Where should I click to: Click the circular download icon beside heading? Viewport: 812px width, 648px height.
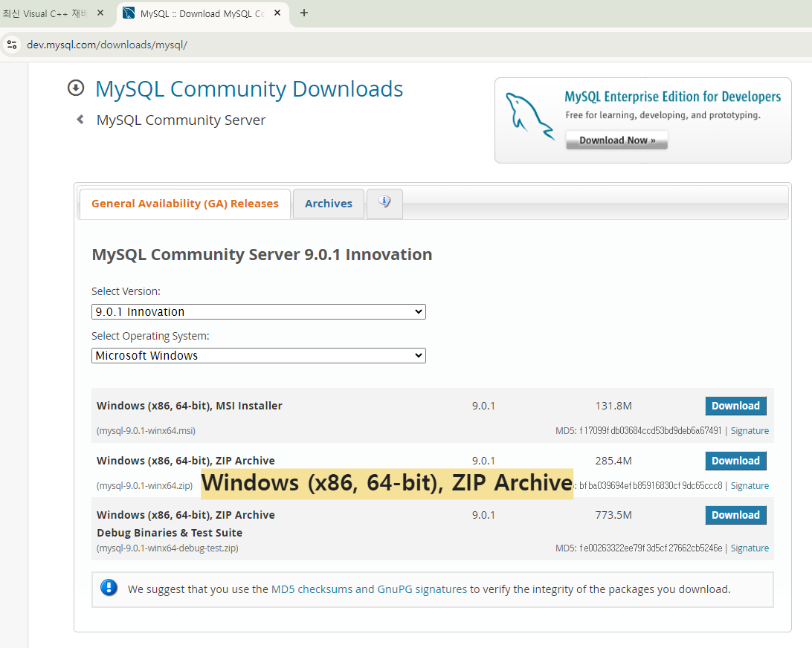[76, 88]
